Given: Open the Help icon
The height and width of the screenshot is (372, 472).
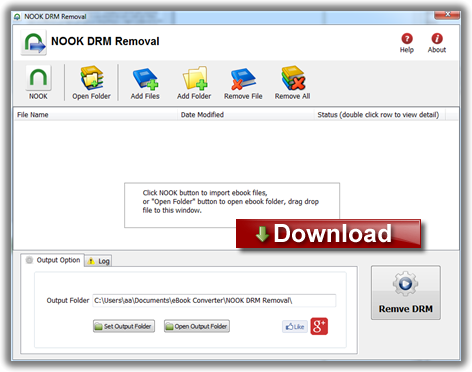Looking at the screenshot, I should click(407, 39).
